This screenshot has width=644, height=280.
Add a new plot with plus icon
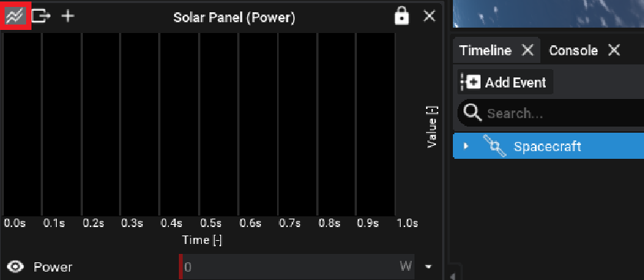(68, 16)
